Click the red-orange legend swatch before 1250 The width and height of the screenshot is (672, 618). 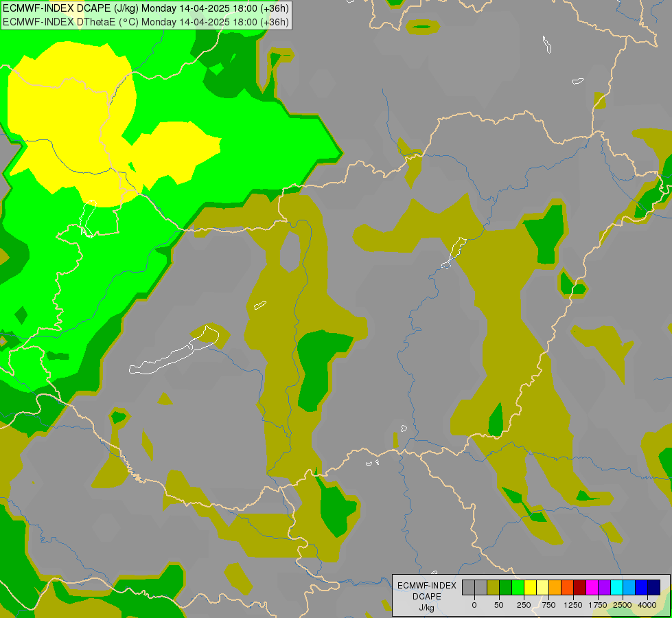point(568,587)
